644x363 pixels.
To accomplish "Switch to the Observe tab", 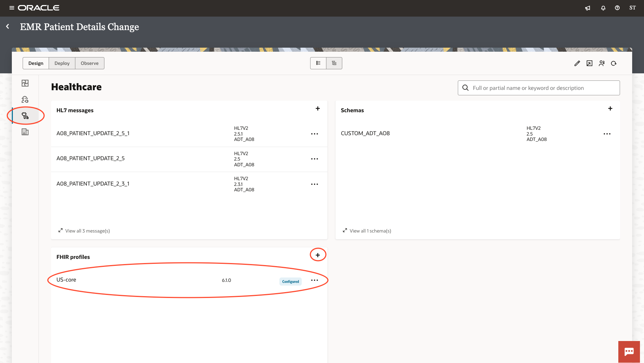I will point(89,63).
